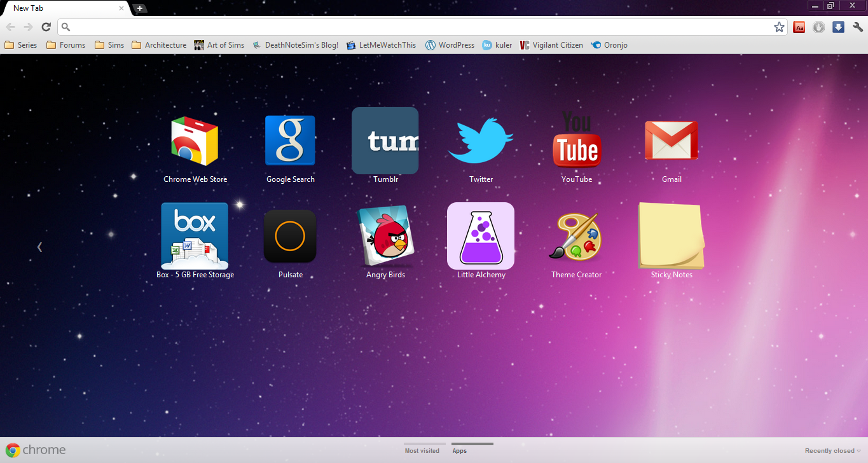
Task: Launch the Angry Birds game
Action: coord(385,236)
